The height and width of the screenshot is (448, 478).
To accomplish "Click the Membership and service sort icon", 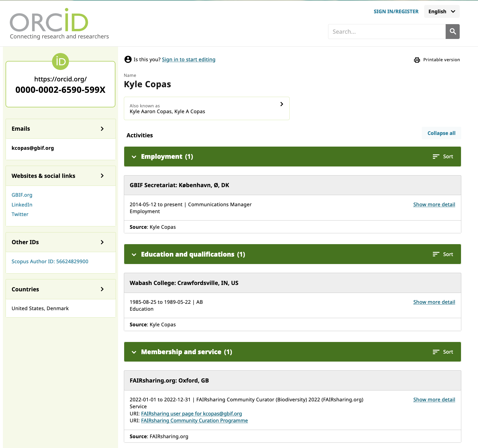I will 436,352.
